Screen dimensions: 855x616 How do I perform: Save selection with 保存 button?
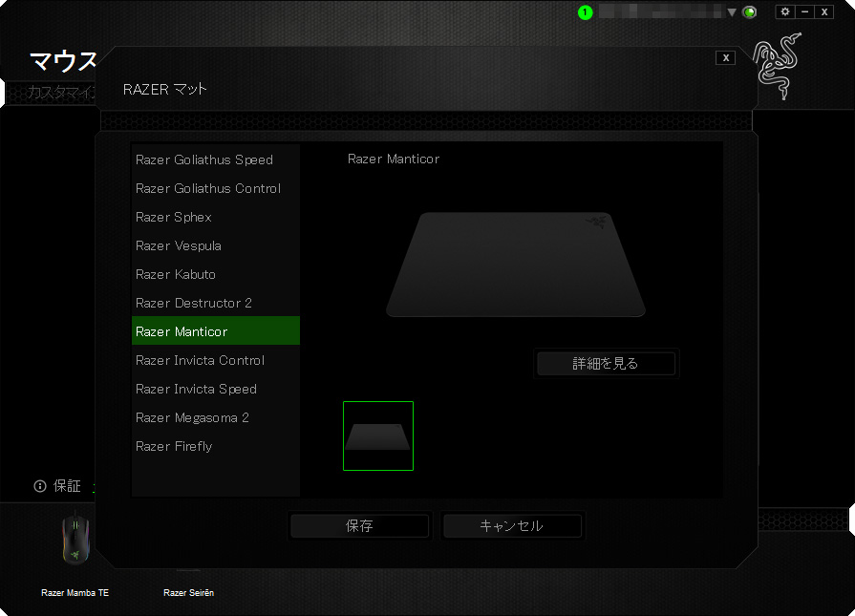point(359,525)
